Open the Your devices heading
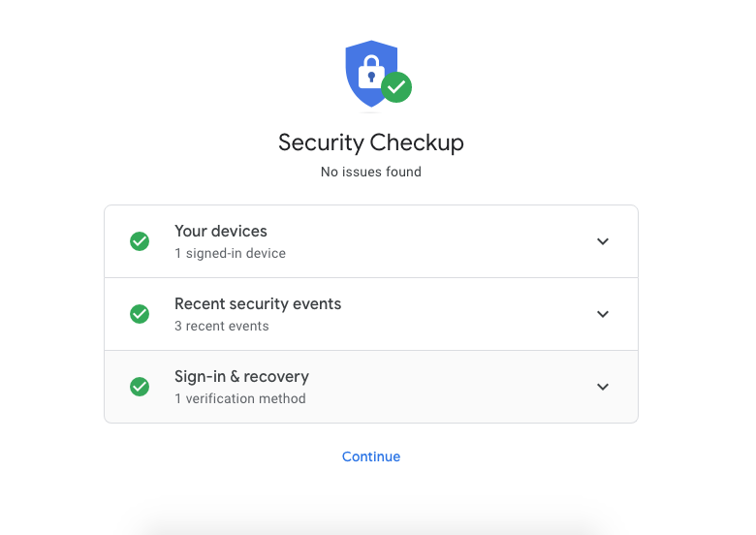 coord(221,231)
